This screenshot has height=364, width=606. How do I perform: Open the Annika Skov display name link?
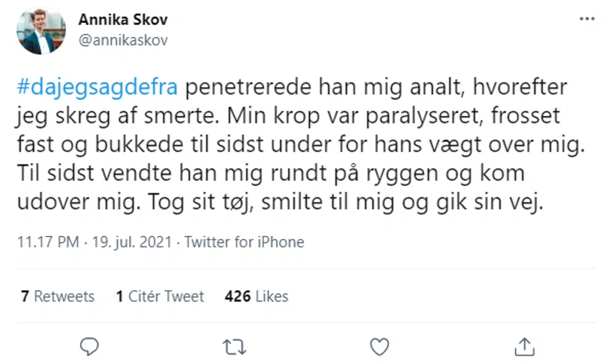[x=123, y=19]
